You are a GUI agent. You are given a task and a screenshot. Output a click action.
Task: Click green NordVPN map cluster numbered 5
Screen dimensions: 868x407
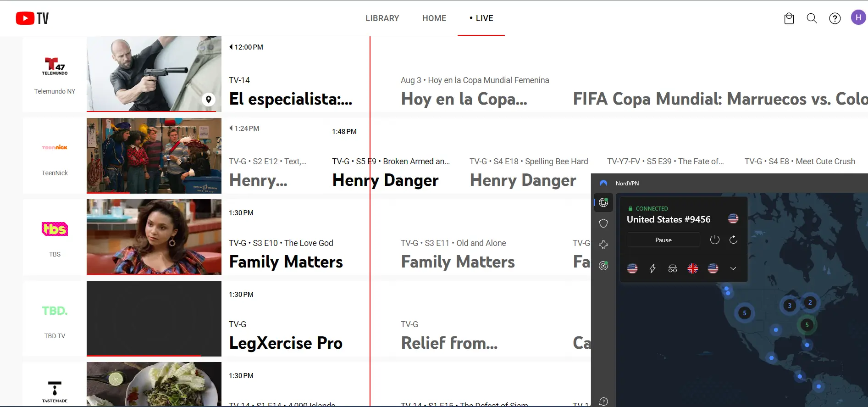click(807, 325)
